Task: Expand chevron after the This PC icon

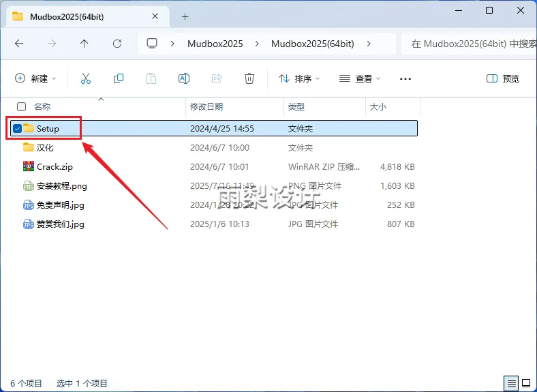Action: [172, 44]
